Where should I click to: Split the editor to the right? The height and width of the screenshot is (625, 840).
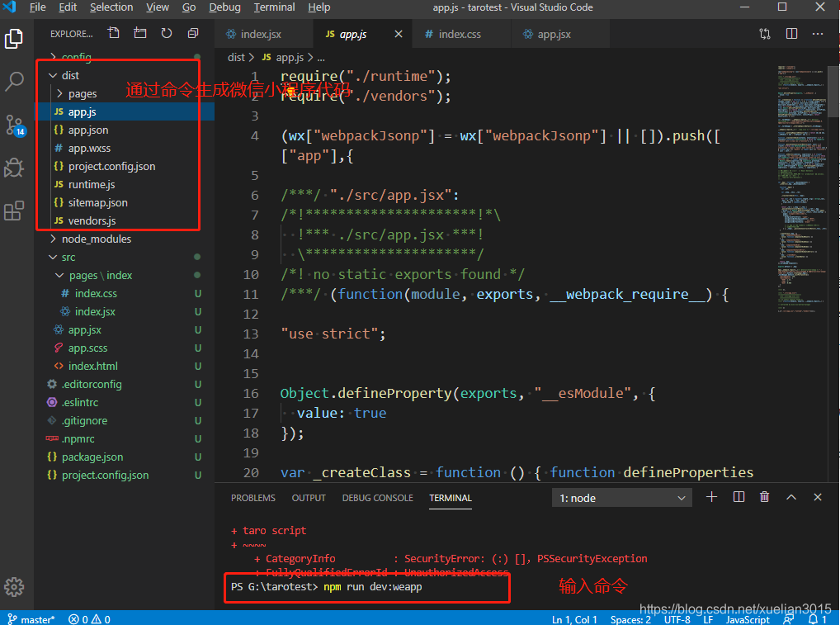791,34
